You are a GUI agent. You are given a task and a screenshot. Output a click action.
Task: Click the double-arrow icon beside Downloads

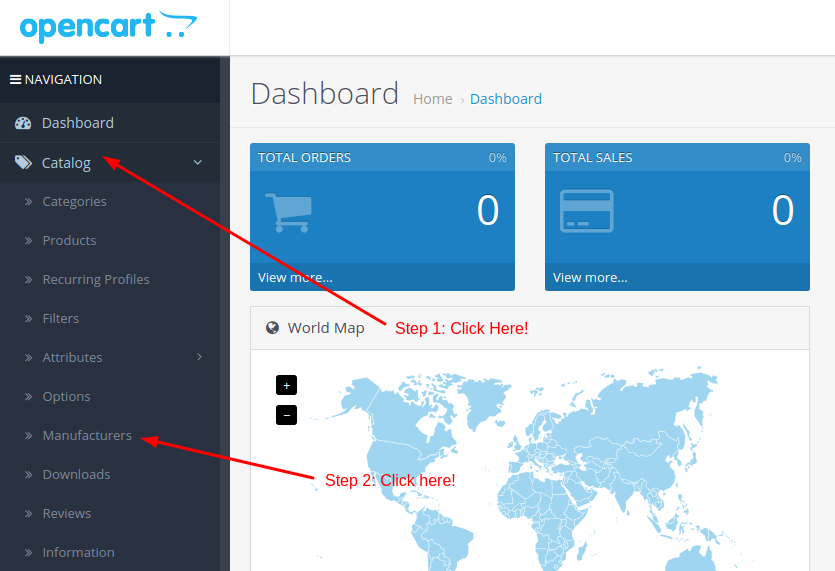(28, 474)
